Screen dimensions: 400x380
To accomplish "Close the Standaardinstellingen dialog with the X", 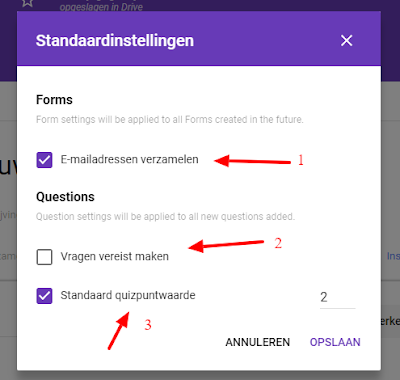I will 346,41.
